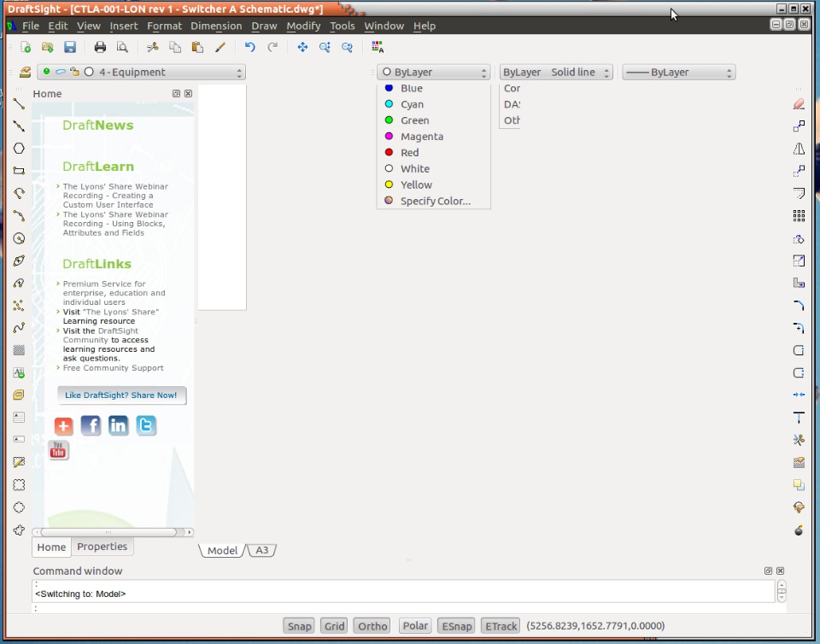The height and width of the screenshot is (644, 820).
Task: Click the Facebook share icon
Action: click(91, 425)
